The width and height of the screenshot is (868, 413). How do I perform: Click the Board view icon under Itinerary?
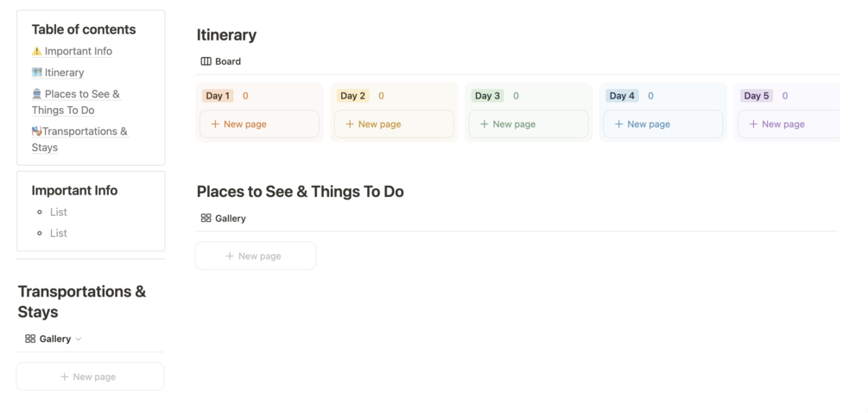point(206,61)
